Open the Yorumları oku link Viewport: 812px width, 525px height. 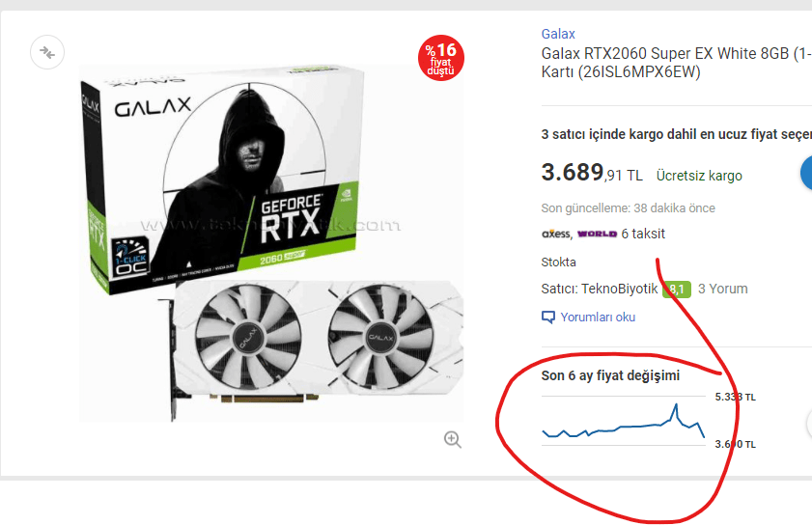pyautogui.click(x=598, y=317)
